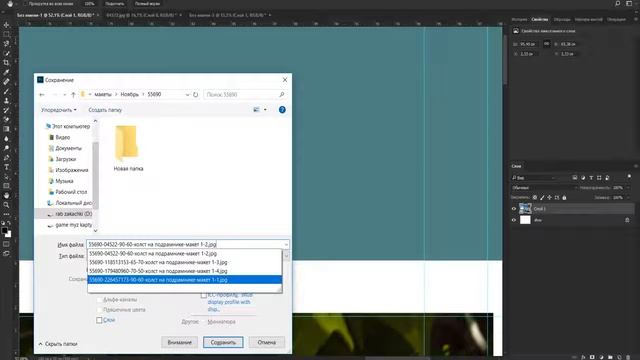Screen dimensions: 640x360
Task: Select the Gradient tool
Action: pyautogui.click(x=6, y=129)
